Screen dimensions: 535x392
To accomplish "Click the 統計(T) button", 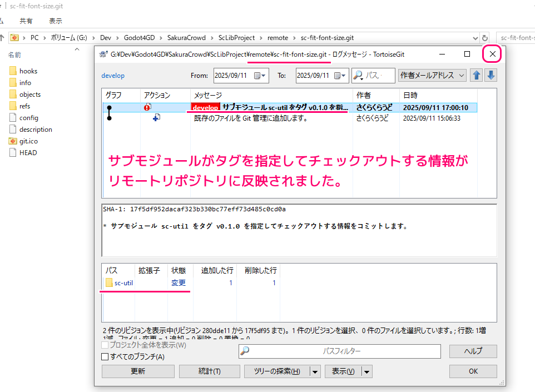I will click(210, 371).
